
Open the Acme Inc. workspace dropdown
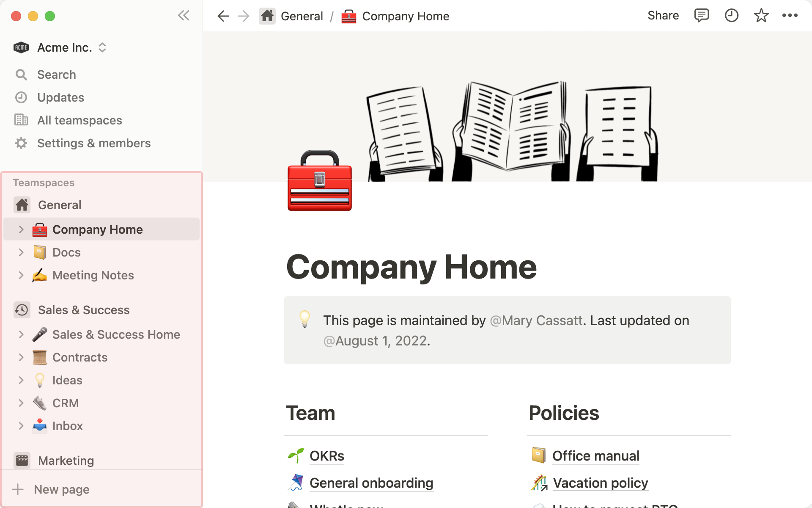pos(102,47)
